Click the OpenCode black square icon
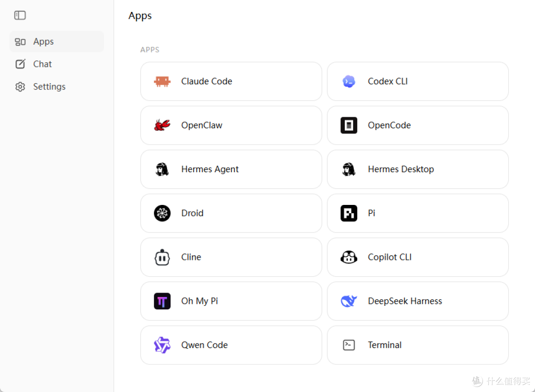 click(349, 125)
